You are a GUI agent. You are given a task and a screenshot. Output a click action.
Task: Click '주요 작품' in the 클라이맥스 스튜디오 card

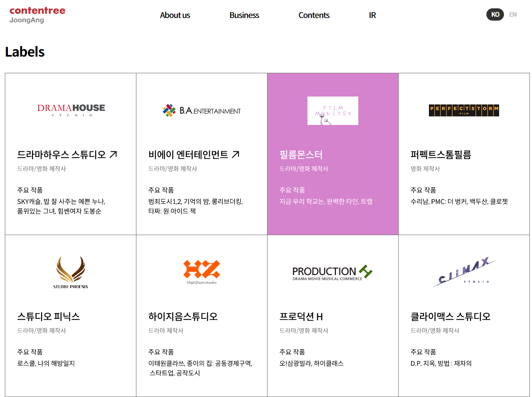423,352
